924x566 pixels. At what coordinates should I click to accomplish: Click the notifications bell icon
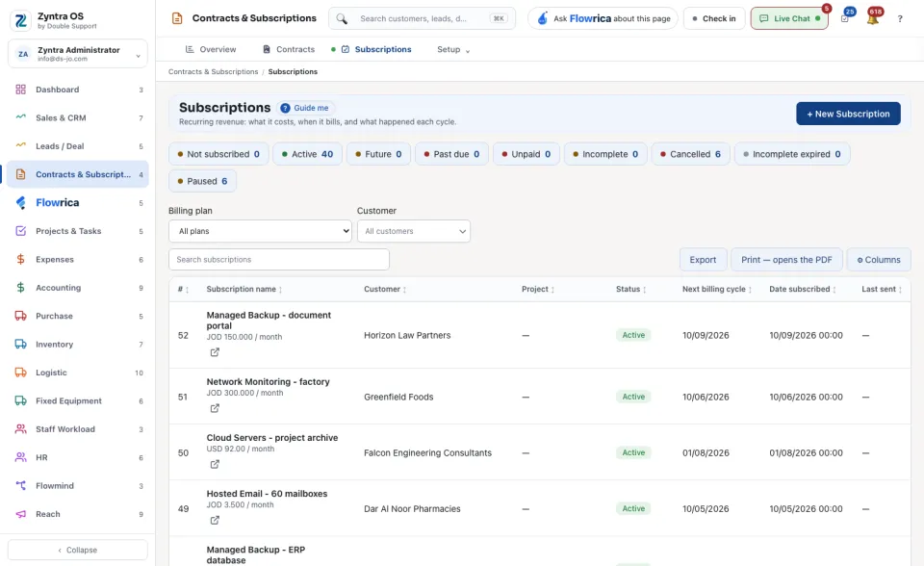point(873,18)
